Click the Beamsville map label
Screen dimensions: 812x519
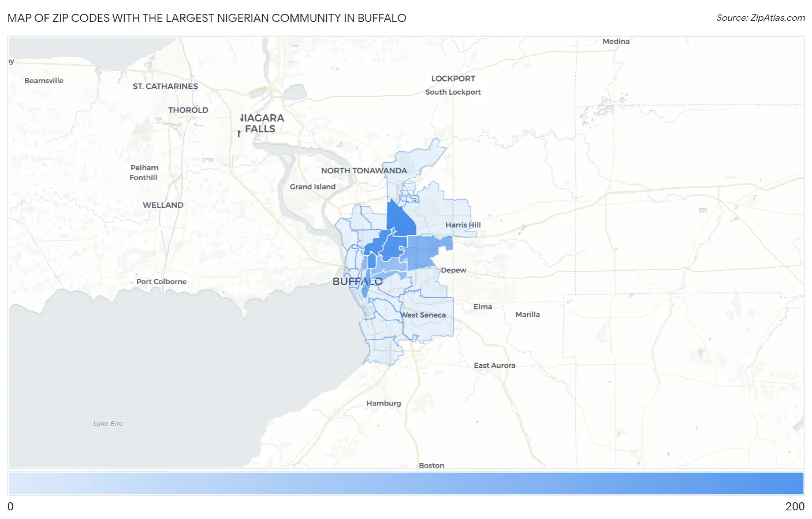coord(44,80)
